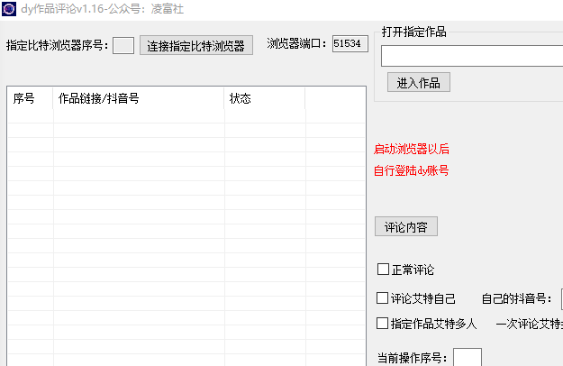
Task: Click the 打开指定作品 group title
Action: click(414, 32)
